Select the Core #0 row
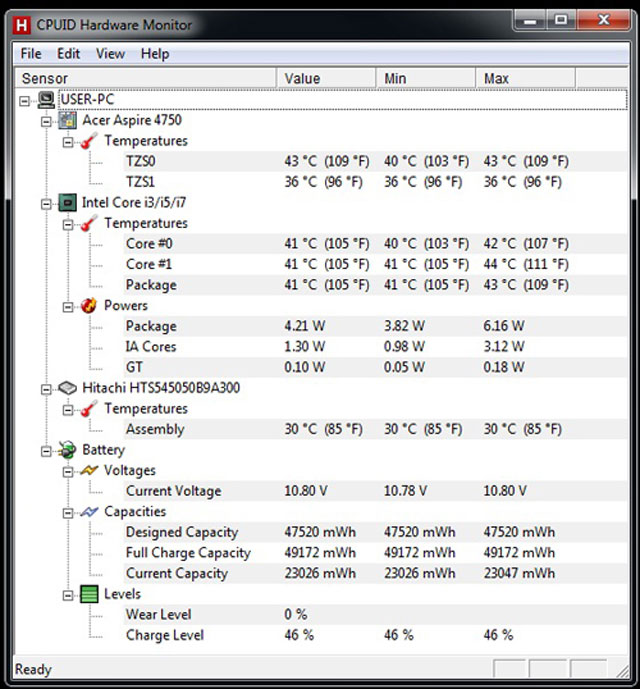The height and width of the screenshot is (689, 640). point(375,244)
